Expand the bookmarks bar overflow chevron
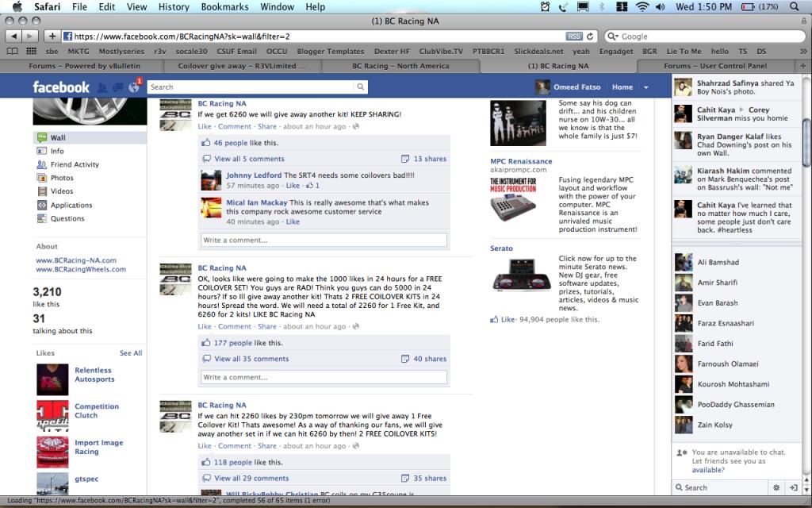Image resolution: width=812 pixels, height=508 pixels. click(x=803, y=52)
